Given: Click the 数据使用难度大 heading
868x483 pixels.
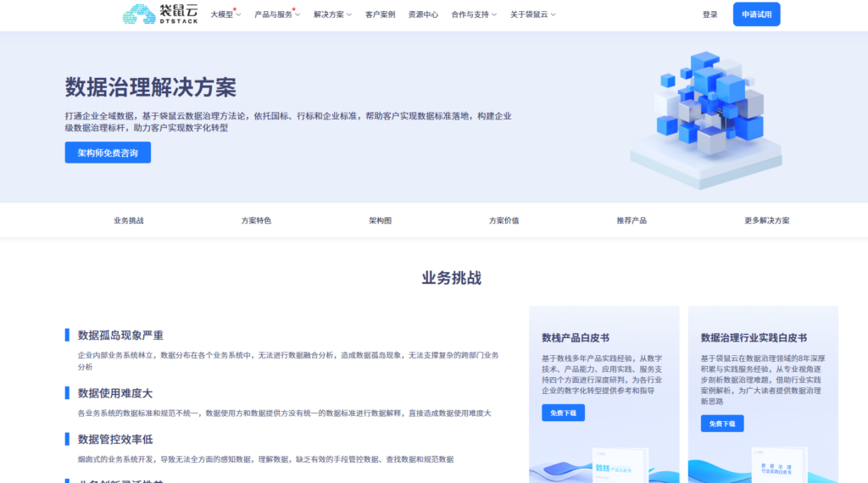Looking at the screenshot, I should click(x=114, y=393).
